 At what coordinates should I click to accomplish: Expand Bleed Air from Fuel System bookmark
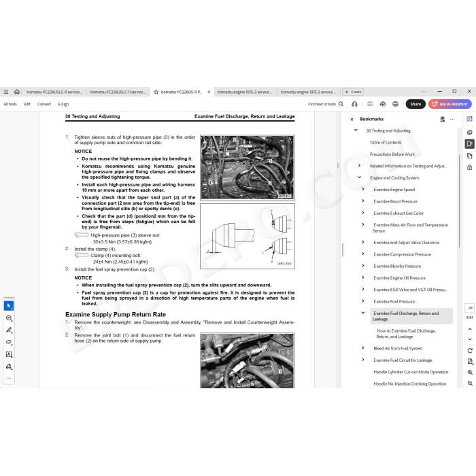click(x=363, y=348)
